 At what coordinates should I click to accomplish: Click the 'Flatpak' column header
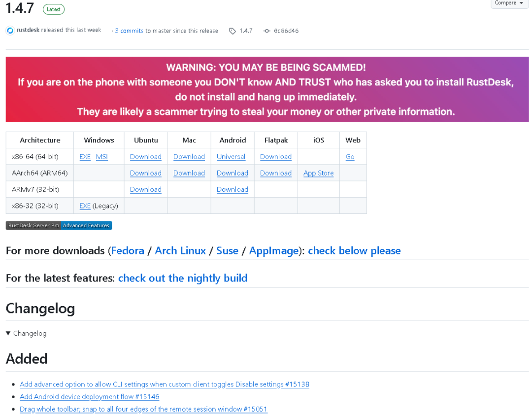pos(276,140)
